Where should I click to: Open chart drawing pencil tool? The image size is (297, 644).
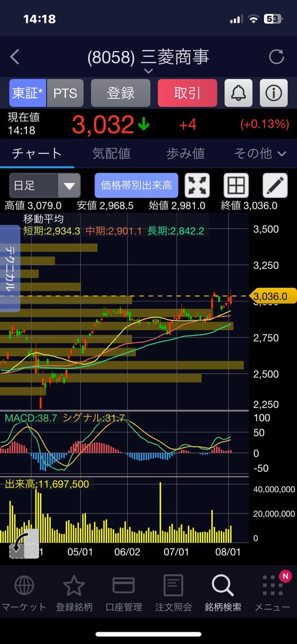click(275, 186)
